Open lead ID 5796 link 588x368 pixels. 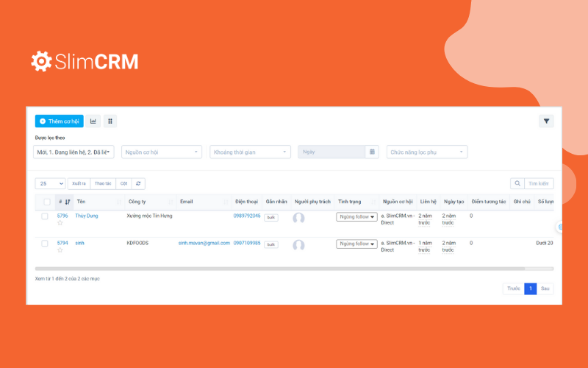tap(62, 216)
